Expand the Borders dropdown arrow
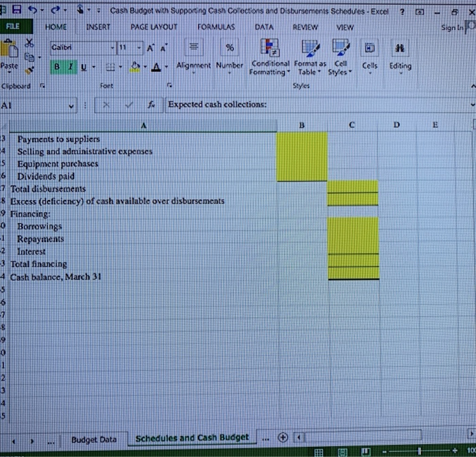Image resolution: width=476 pixels, height=457 pixels. click(120, 67)
